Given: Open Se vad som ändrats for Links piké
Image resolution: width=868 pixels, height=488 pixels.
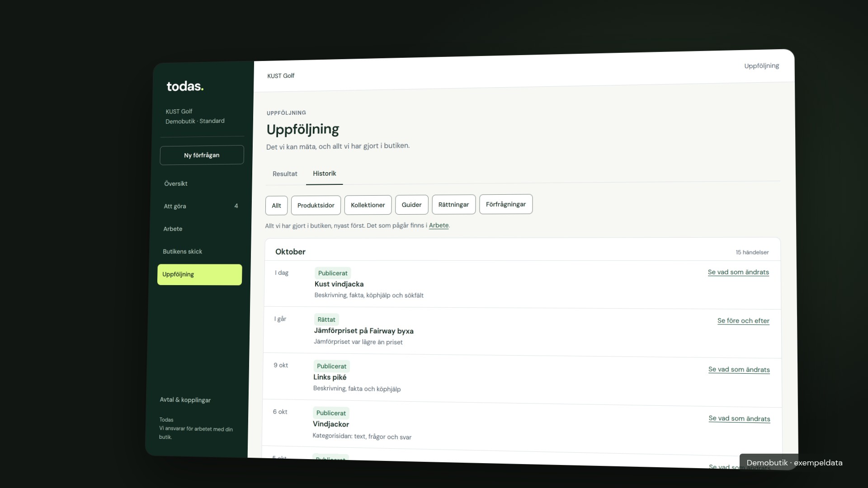Looking at the screenshot, I should [x=739, y=370].
